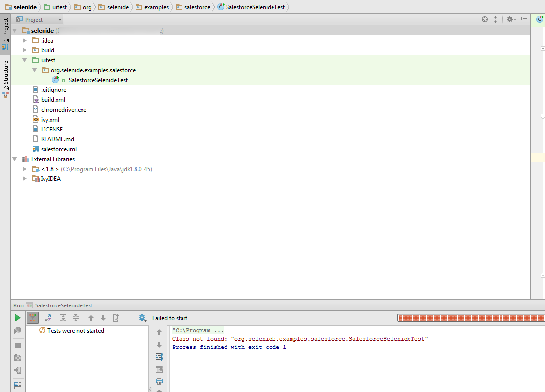Hide the Project tool window
Screen dimensions: 545x392
click(x=523, y=20)
